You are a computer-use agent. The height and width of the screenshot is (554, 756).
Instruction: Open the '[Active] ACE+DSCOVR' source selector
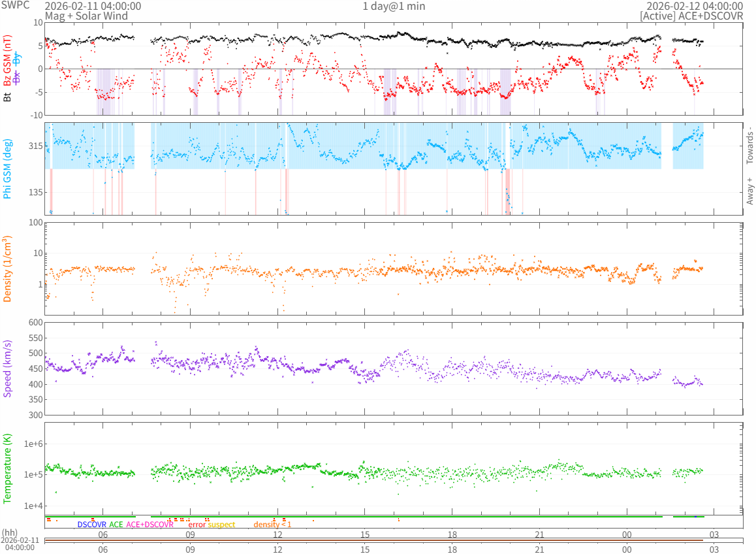tap(691, 16)
